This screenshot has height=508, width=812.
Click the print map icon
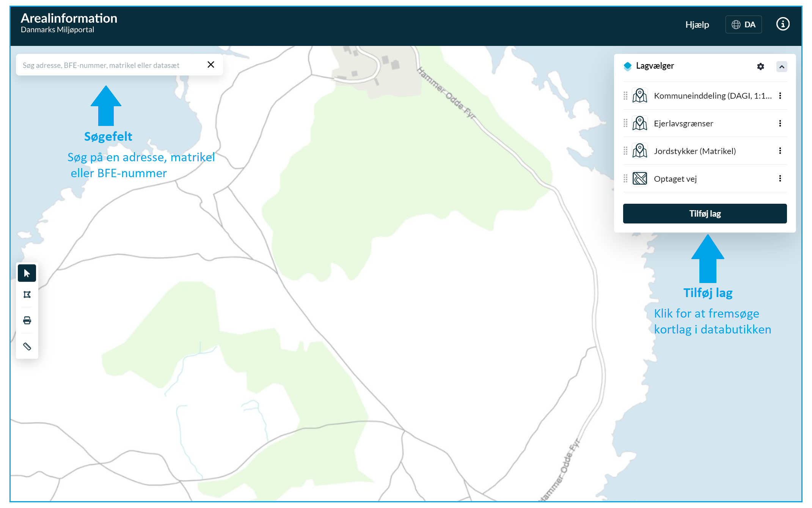27,321
